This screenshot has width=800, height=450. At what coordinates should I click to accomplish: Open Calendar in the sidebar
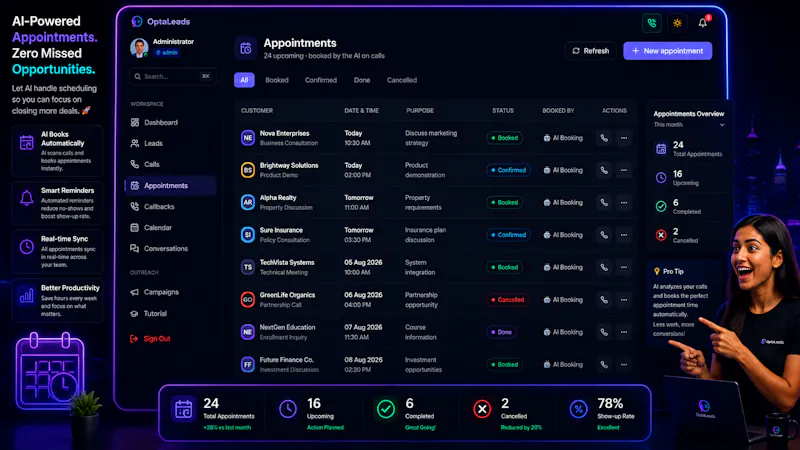[170, 228]
